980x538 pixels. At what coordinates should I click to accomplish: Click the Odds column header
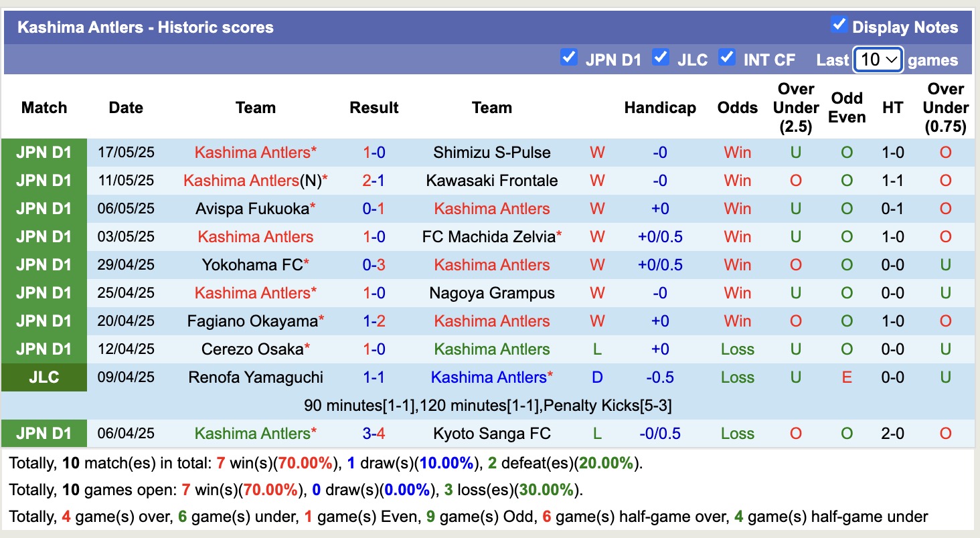pyautogui.click(x=737, y=107)
